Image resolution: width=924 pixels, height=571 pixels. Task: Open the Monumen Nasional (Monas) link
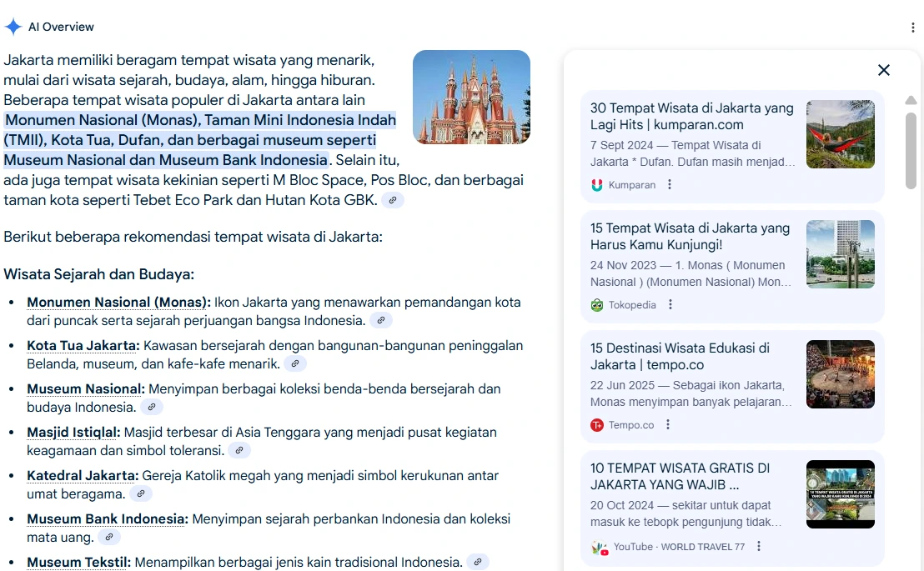118,303
